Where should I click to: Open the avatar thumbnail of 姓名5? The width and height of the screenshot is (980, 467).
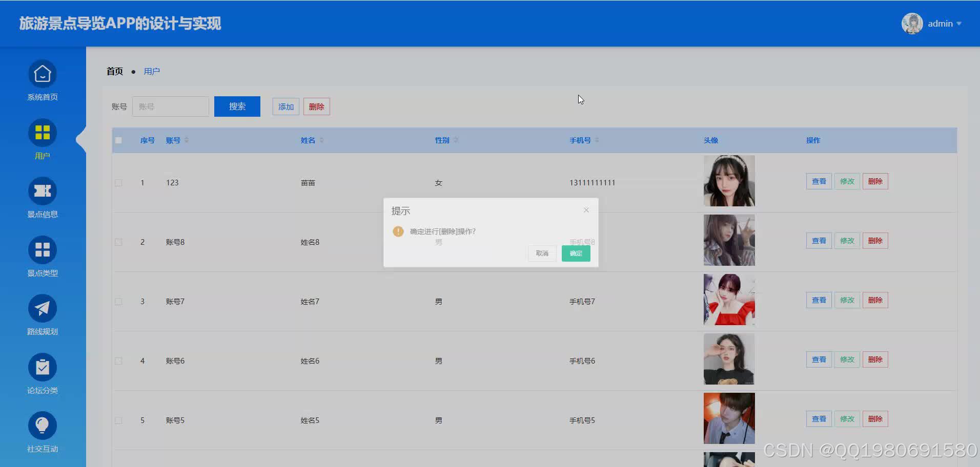(x=729, y=418)
